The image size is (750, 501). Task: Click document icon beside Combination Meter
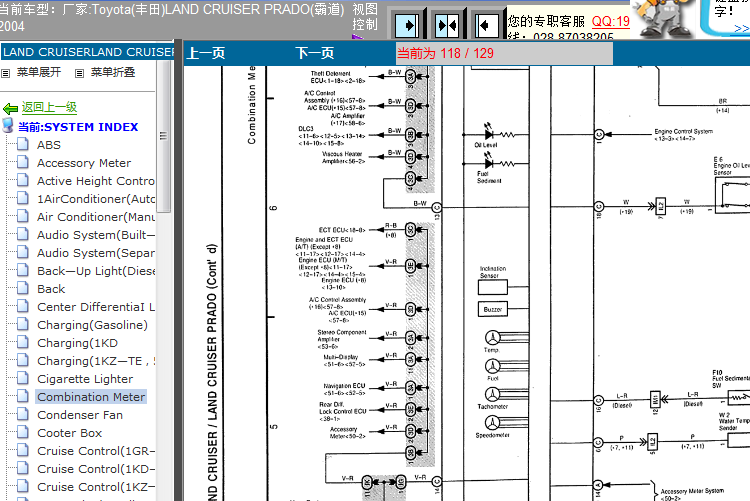(23, 396)
